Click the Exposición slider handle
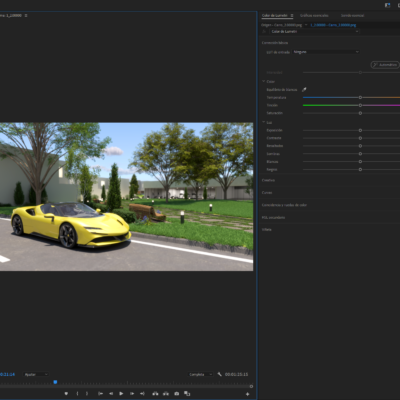This screenshot has height=400, width=400. [x=360, y=130]
